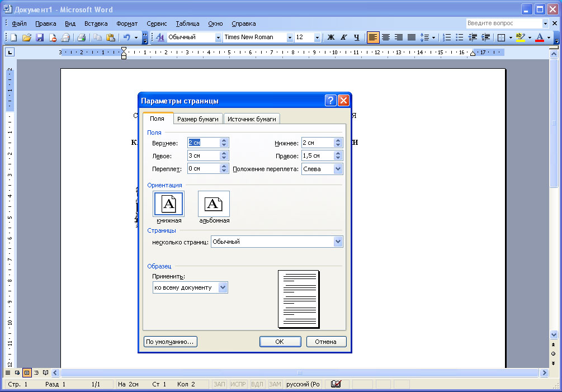Click the dialog help question mark button
Screen dimensions: 562x392
(x=330, y=101)
